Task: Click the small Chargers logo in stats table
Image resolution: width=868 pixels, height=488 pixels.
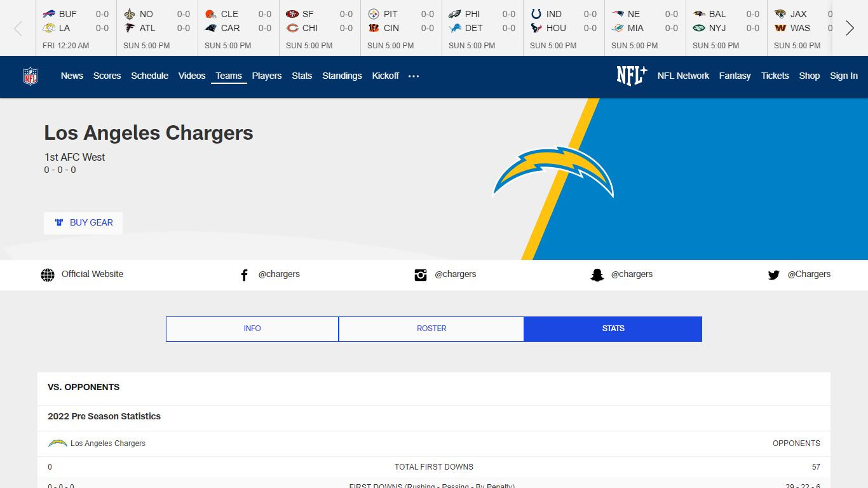Action: 58,444
